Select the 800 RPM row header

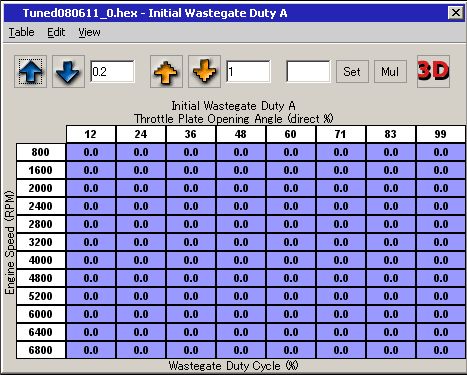point(41,152)
